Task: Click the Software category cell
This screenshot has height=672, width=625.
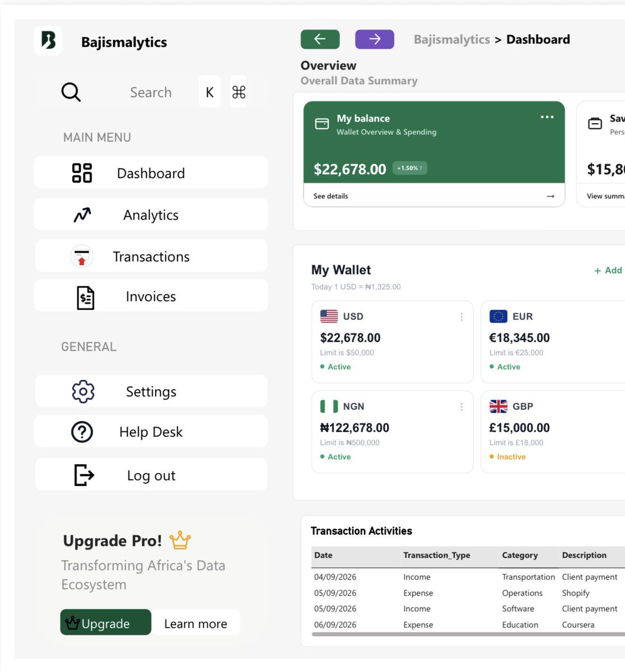Action: tap(518, 609)
